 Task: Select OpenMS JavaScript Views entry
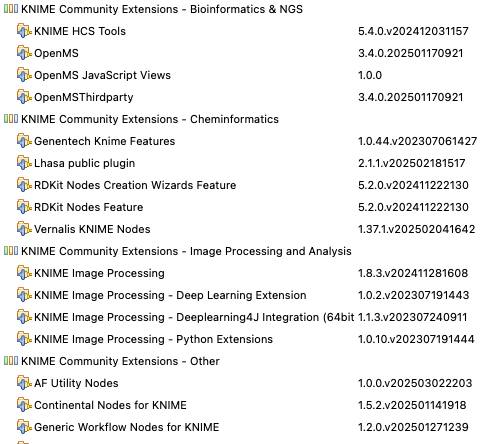pos(102,75)
